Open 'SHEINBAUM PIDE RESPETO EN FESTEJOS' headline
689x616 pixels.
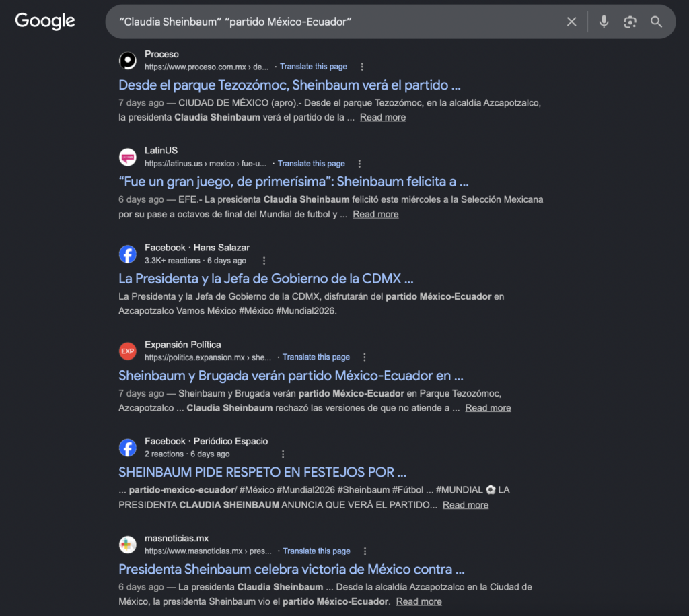262,472
